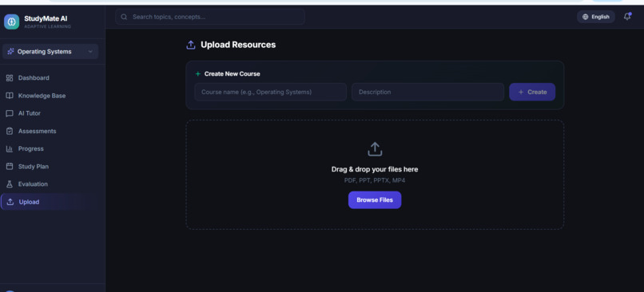Click the Search topics, concepts field

click(x=210, y=18)
